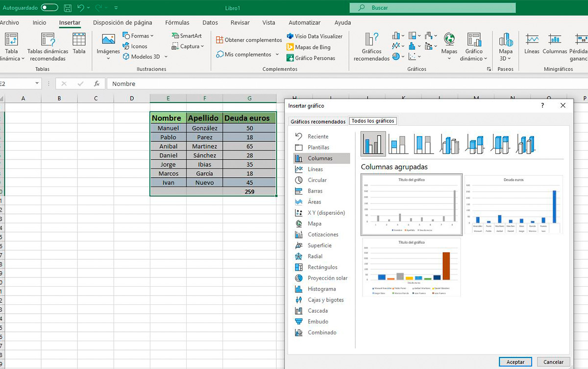
Task: Choose the Embudo chart type
Action: point(321,322)
